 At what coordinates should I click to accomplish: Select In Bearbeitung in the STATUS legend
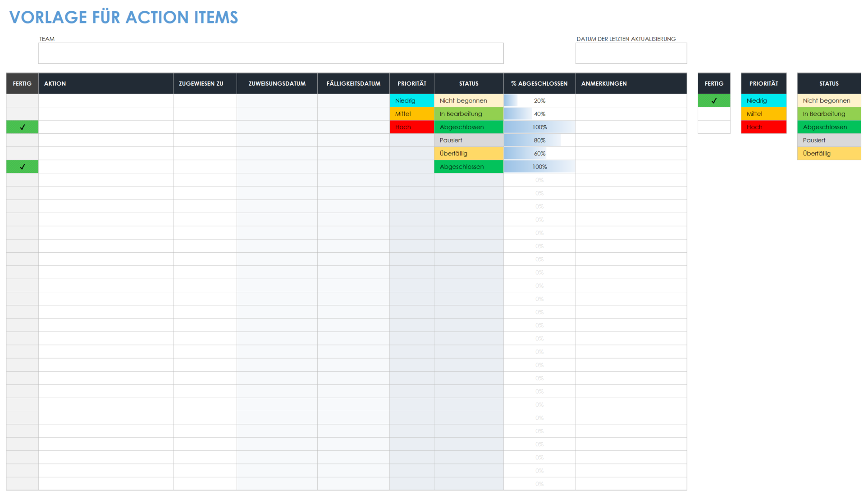pyautogui.click(x=829, y=114)
